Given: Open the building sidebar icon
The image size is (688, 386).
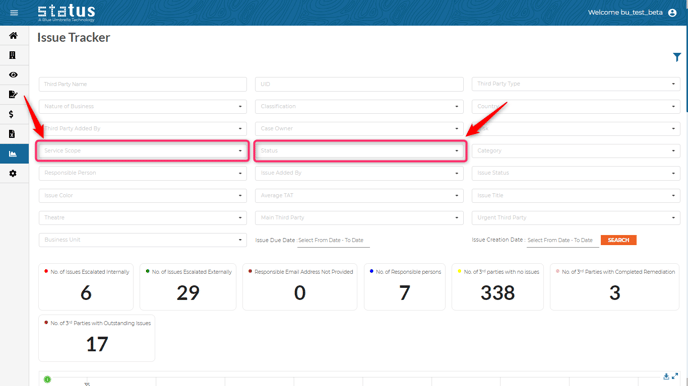Looking at the screenshot, I should [x=12, y=55].
